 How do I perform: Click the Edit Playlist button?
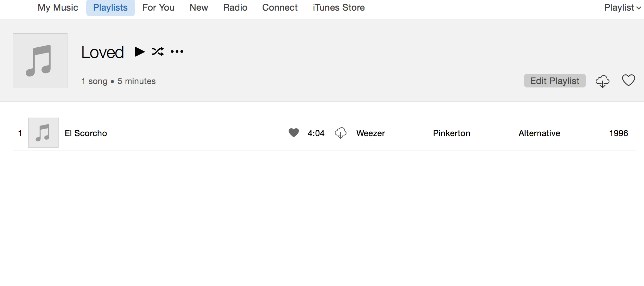[555, 81]
